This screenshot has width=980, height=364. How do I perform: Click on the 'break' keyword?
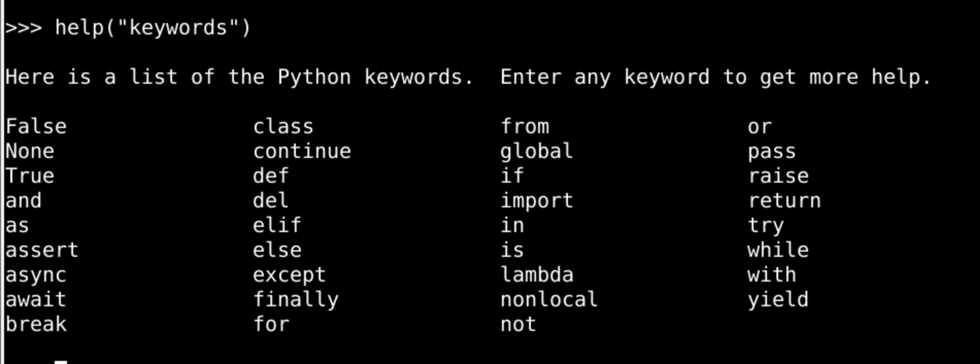click(36, 324)
